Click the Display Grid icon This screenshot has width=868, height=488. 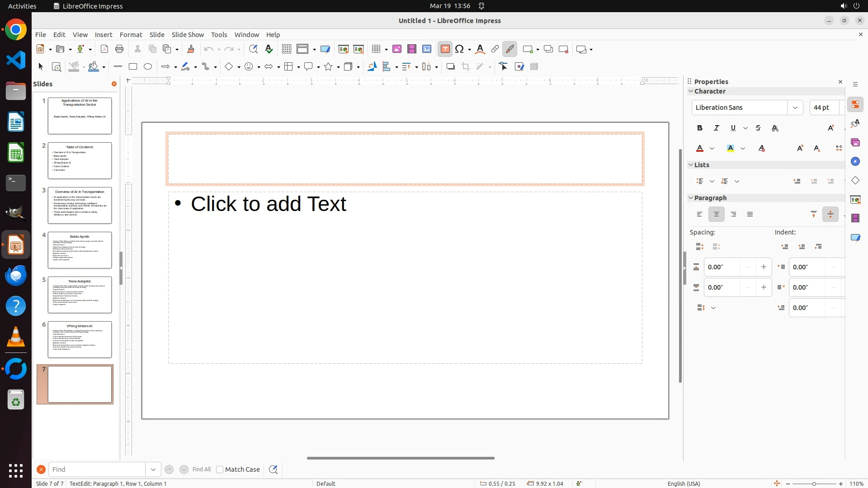(x=286, y=49)
